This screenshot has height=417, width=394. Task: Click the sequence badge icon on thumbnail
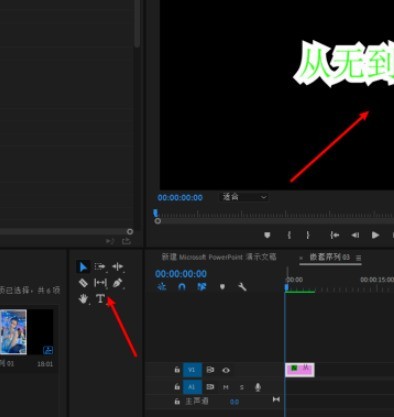(48, 350)
